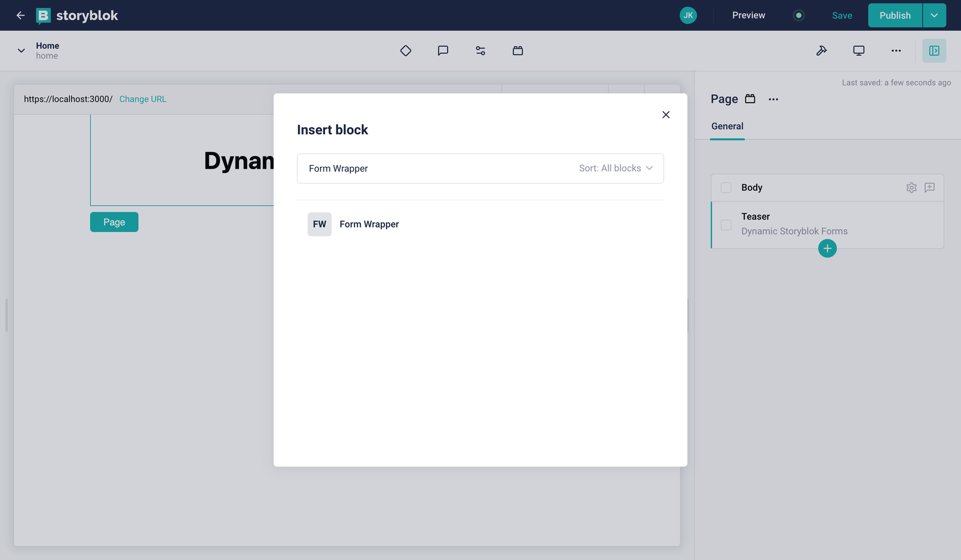The image size is (961, 560).
Task: Click the back arrow in header
Action: 20,16
